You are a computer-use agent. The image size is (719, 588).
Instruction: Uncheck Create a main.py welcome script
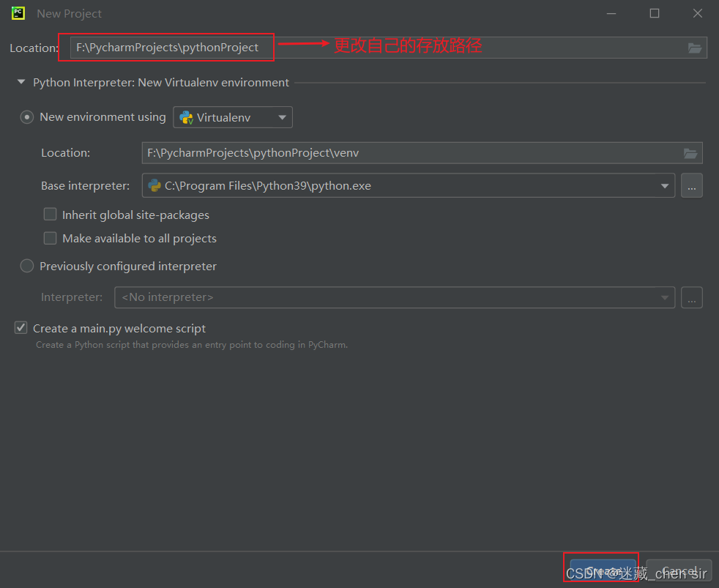[x=21, y=328]
